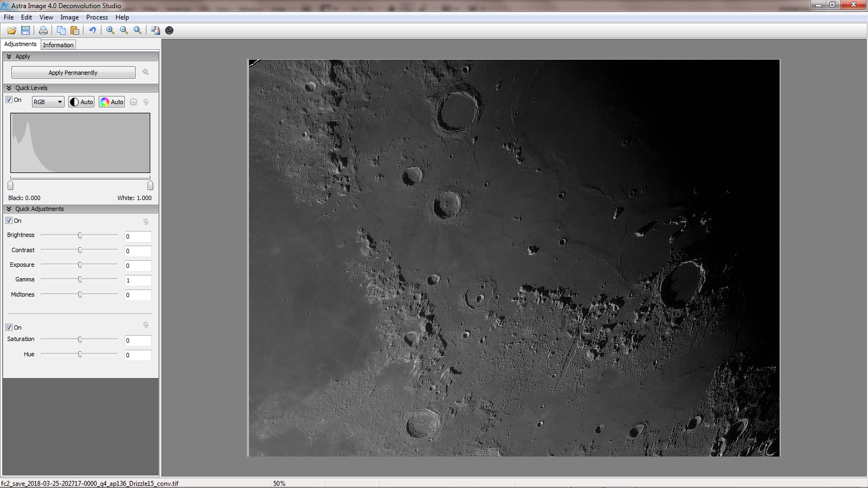868x488 pixels.
Task: Open the RGB channel dropdown
Action: [x=48, y=102]
